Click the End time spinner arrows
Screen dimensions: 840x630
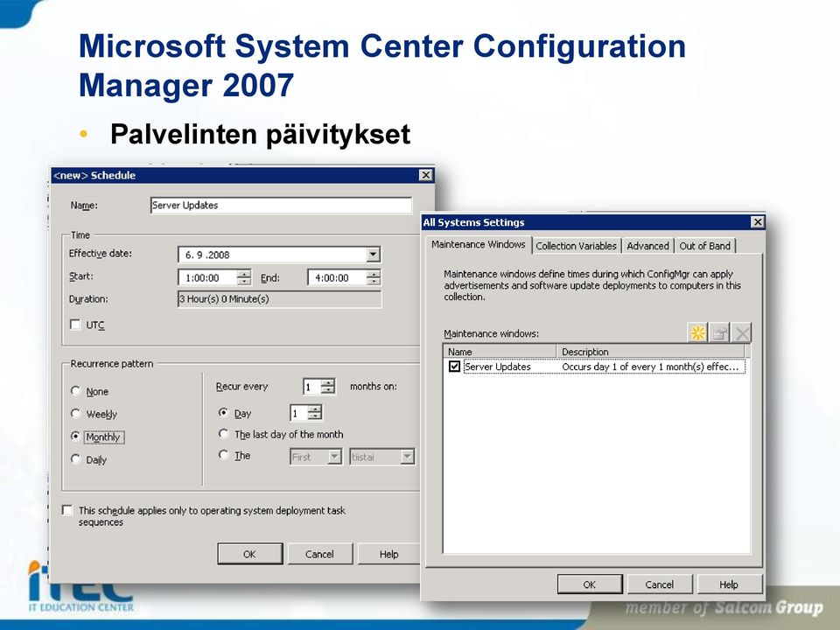[x=374, y=277]
